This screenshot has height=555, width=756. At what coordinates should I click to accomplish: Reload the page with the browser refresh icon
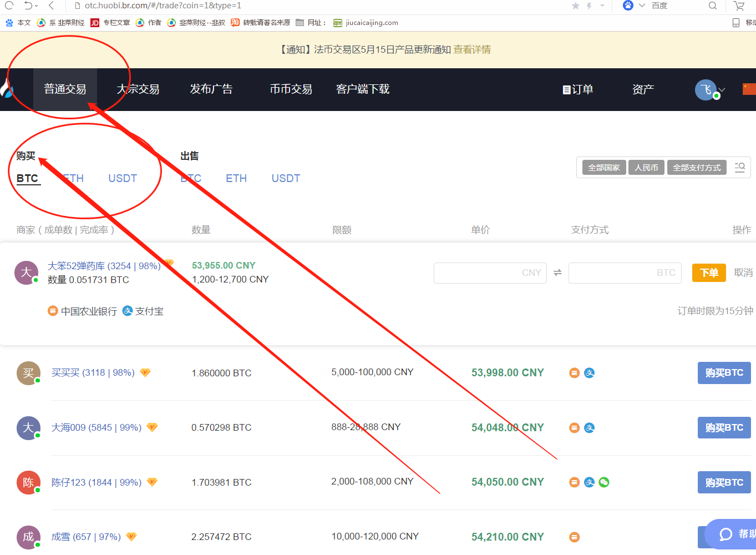point(9,6)
